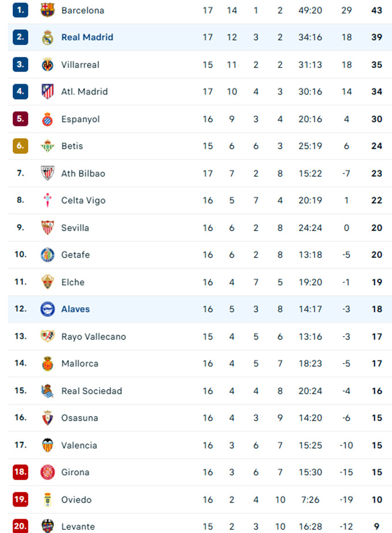Click the Valencia bat crest icon
This screenshot has width=392, height=533.
(48, 445)
